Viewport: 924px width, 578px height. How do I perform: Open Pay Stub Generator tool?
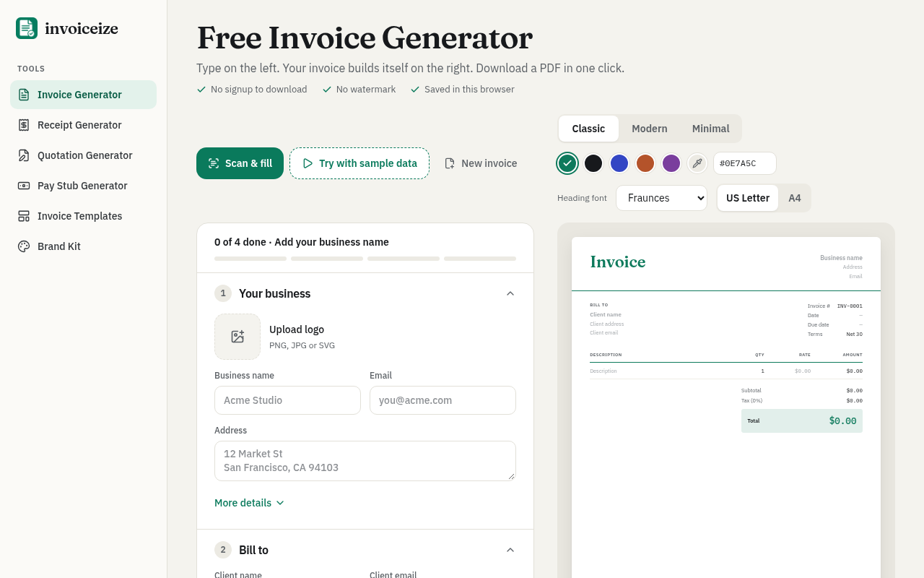click(x=83, y=186)
